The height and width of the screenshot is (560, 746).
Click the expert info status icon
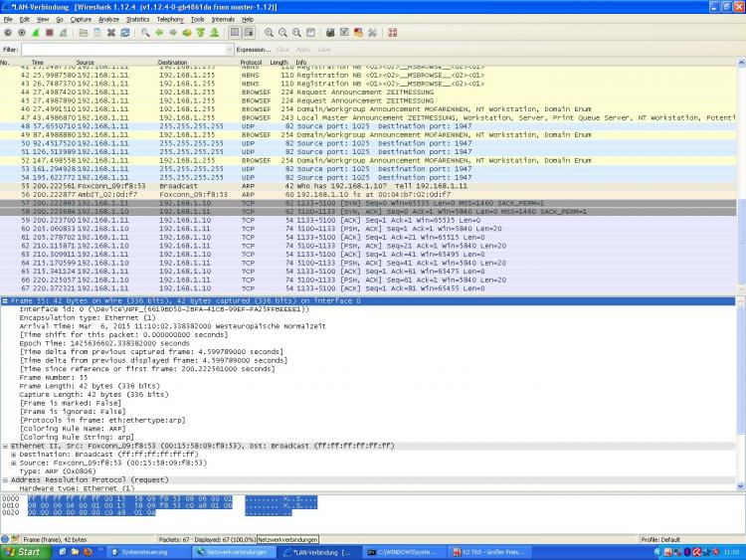coord(5,539)
